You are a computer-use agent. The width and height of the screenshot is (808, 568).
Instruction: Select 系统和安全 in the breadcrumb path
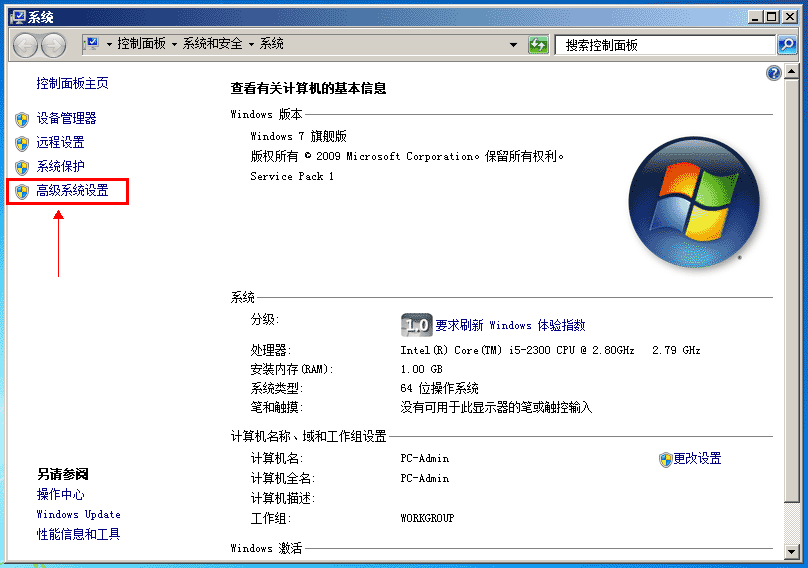point(213,44)
